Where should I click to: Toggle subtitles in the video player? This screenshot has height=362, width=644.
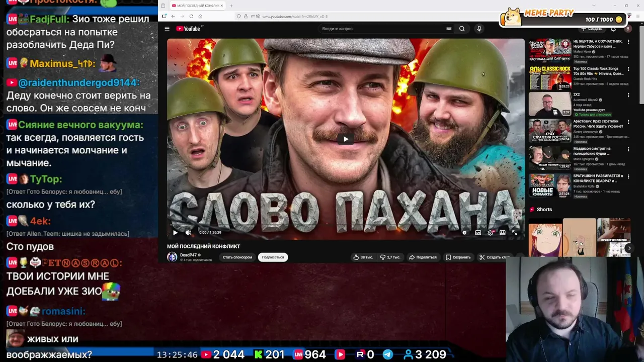click(478, 232)
